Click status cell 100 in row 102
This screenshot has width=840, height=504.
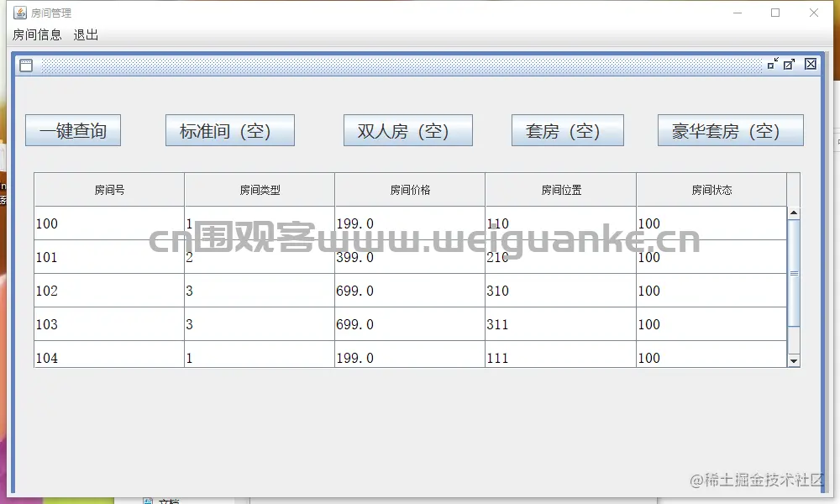click(711, 291)
